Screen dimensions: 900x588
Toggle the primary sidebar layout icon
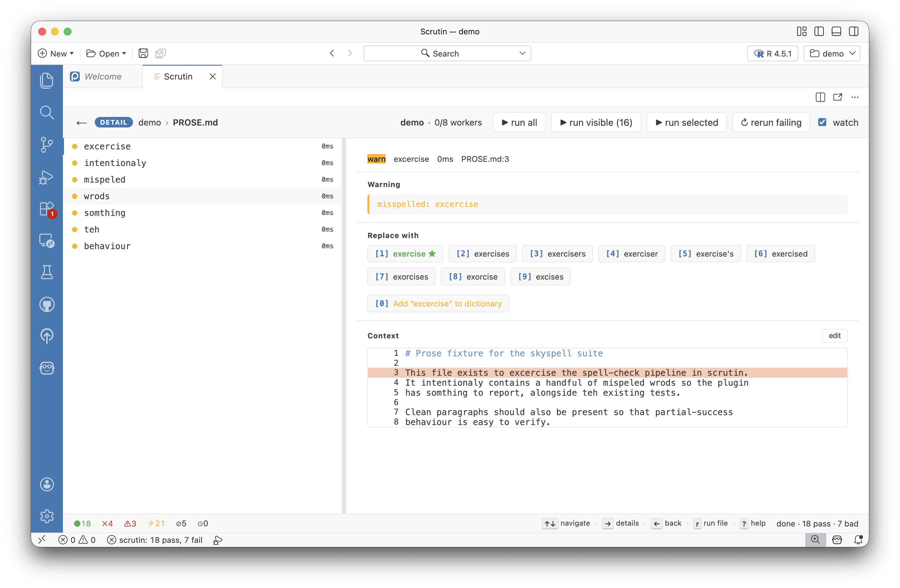click(819, 31)
